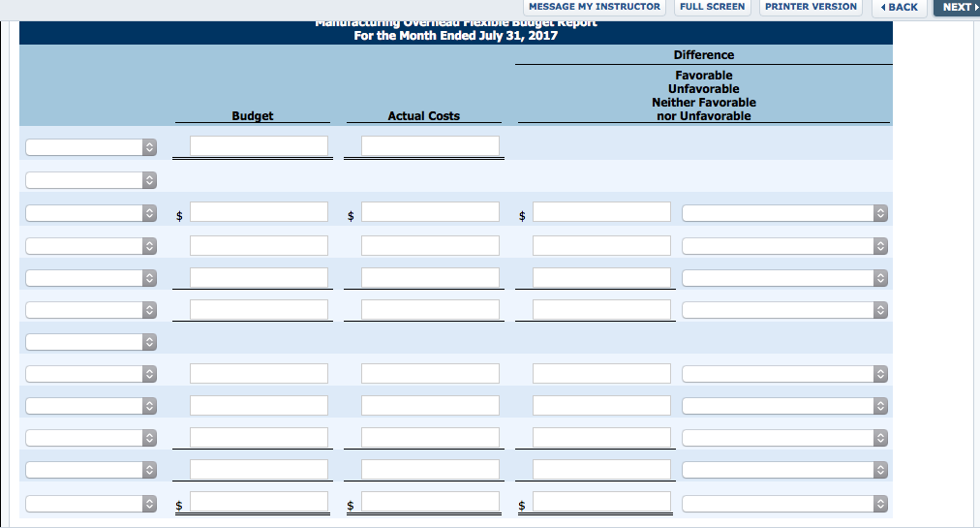
Task: Open the label dropdown in the eleventh form row
Action: (91, 469)
